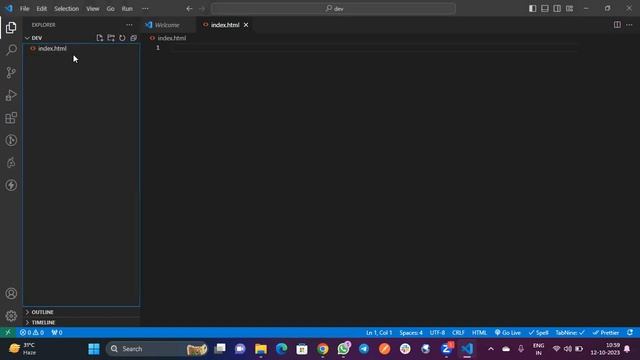The height and width of the screenshot is (360, 640).
Task: Open the Edit menu
Action: pyautogui.click(x=42, y=9)
